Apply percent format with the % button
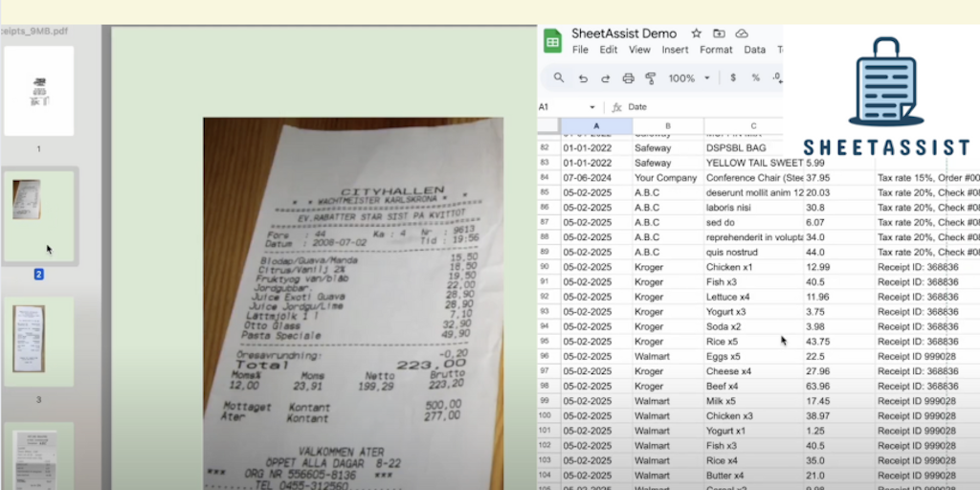The width and height of the screenshot is (980, 490). tap(756, 78)
